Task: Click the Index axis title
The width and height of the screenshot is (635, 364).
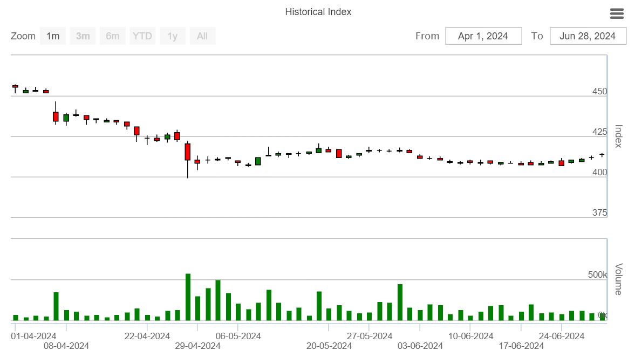Action: point(618,136)
